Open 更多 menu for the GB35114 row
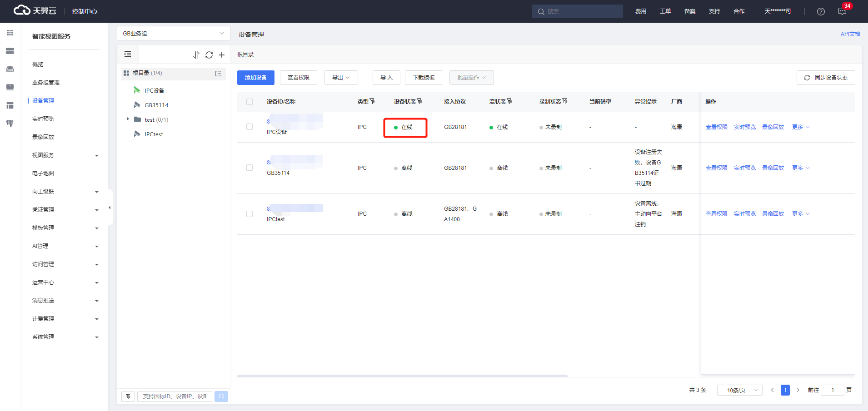Viewport: 868px width, 411px height. coord(801,168)
